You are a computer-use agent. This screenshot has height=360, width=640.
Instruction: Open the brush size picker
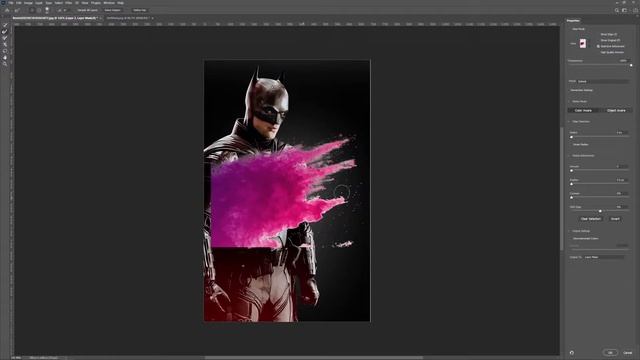(x=47, y=10)
